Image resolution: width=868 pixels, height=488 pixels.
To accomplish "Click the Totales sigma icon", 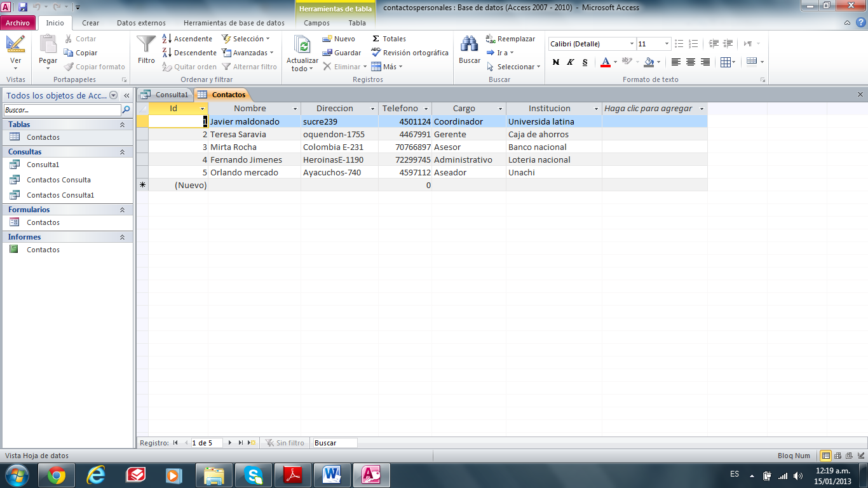I will coord(379,39).
